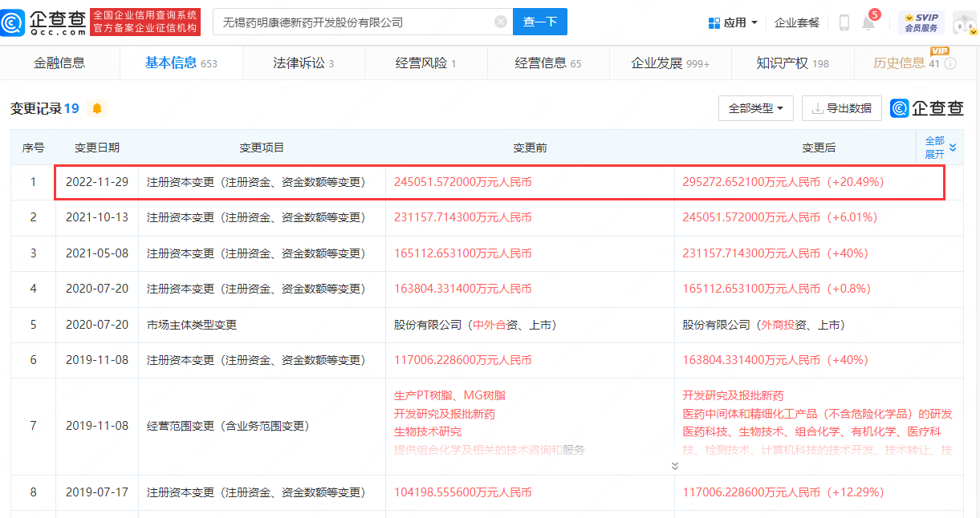Click 全部展开 to expand all rows
This screenshot has width=980, height=518.
click(941, 148)
